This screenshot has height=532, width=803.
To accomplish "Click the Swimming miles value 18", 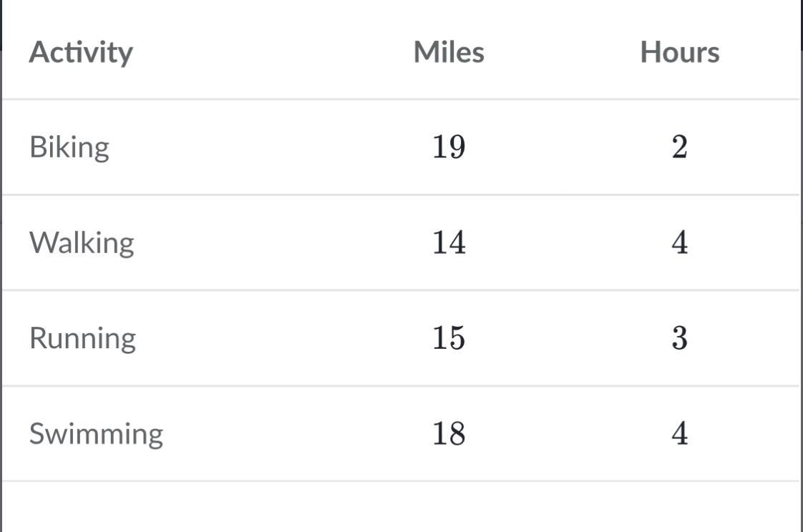I will 449,433.
